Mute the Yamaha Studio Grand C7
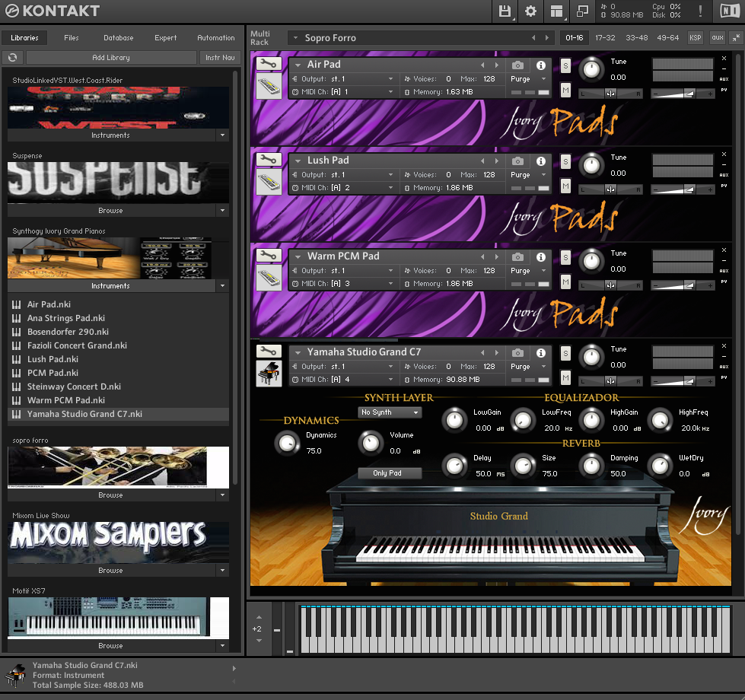 coord(565,377)
